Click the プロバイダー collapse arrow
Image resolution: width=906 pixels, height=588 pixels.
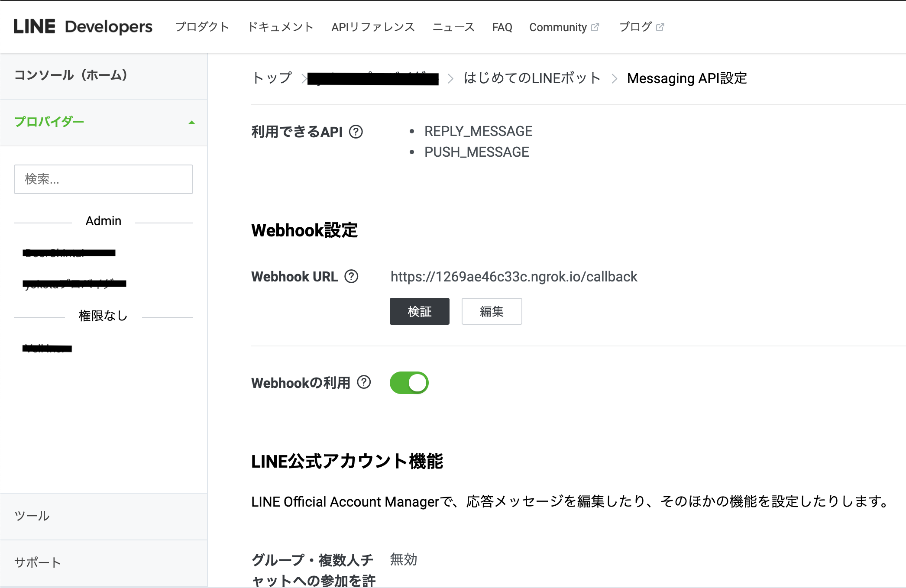coord(191,123)
